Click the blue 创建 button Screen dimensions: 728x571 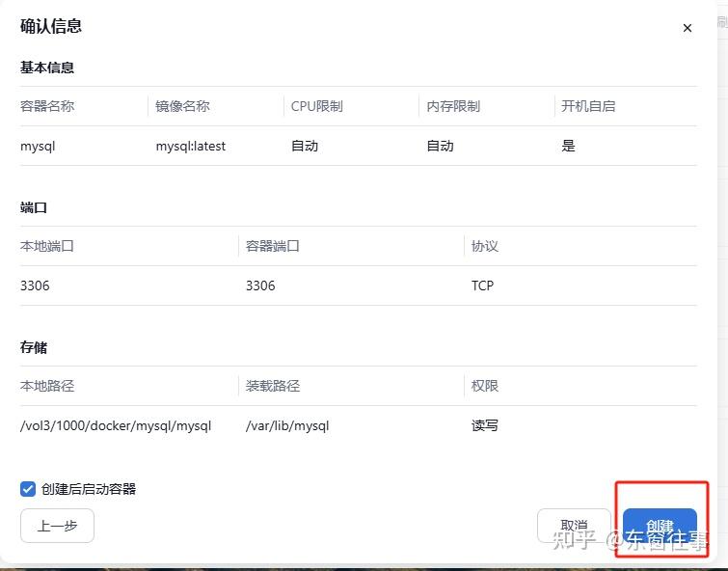pos(660,527)
